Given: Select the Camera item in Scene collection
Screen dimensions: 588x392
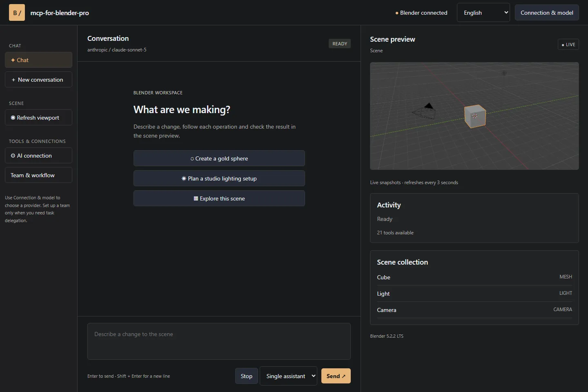Looking at the screenshot, I should click(474, 310).
